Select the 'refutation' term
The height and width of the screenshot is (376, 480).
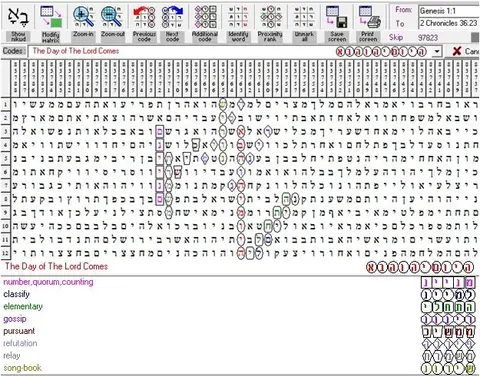(20, 343)
